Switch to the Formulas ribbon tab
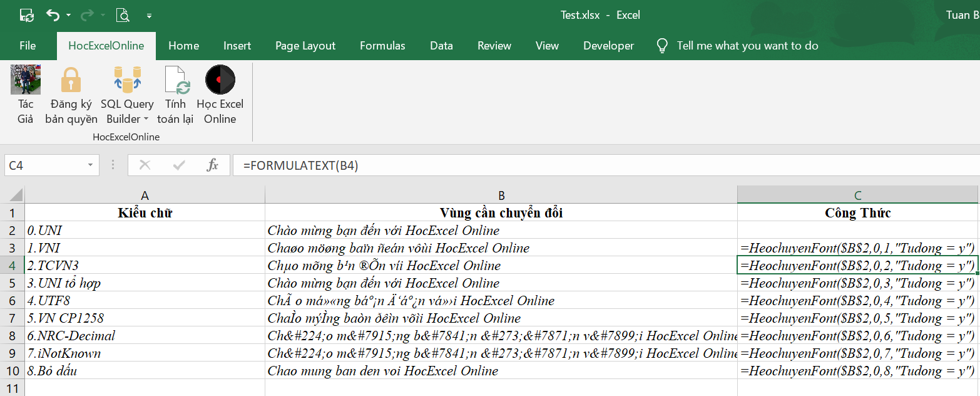980x396 pixels. 382,45
